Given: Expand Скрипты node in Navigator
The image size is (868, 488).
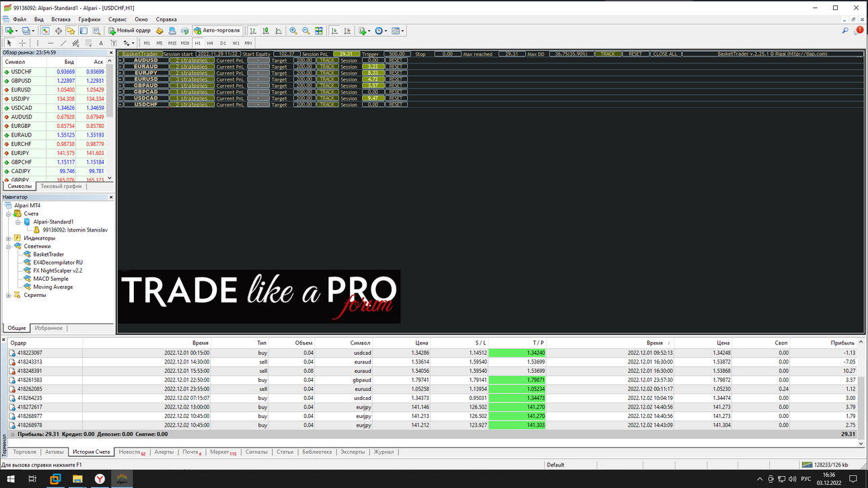Looking at the screenshot, I should [x=8, y=295].
